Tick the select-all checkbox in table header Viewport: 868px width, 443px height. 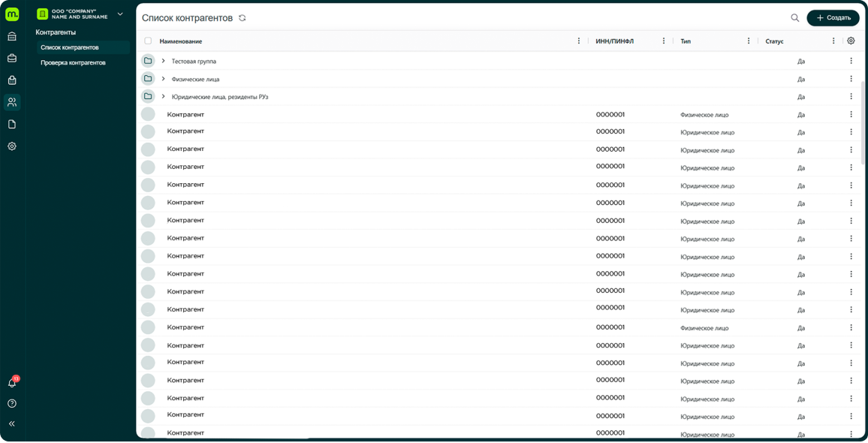pos(148,41)
